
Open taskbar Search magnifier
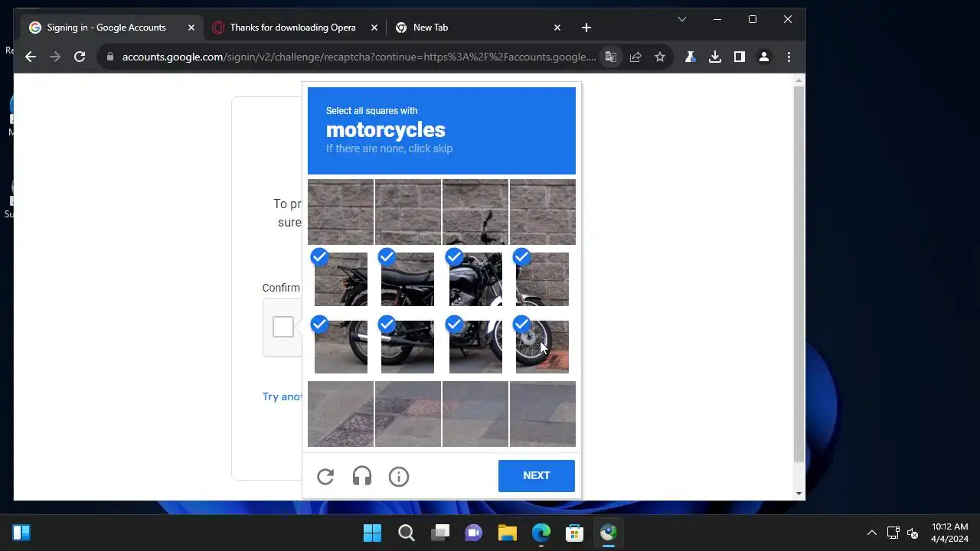[x=407, y=533]
